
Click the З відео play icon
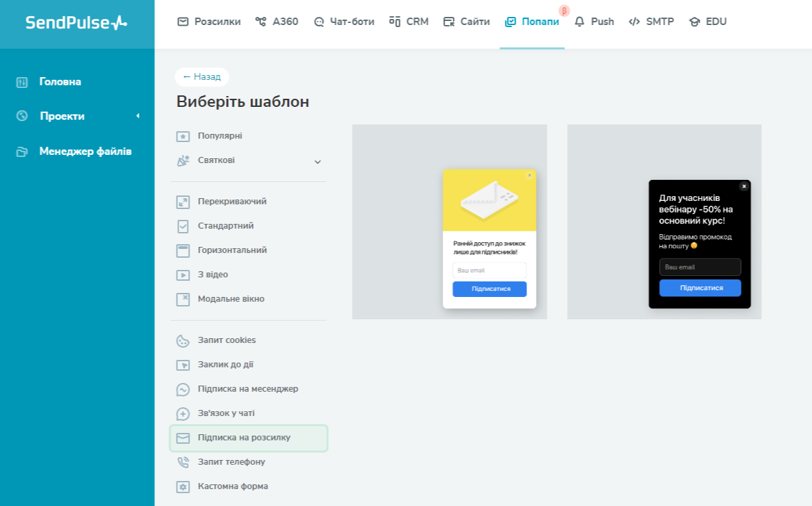(x=183, y=275)
